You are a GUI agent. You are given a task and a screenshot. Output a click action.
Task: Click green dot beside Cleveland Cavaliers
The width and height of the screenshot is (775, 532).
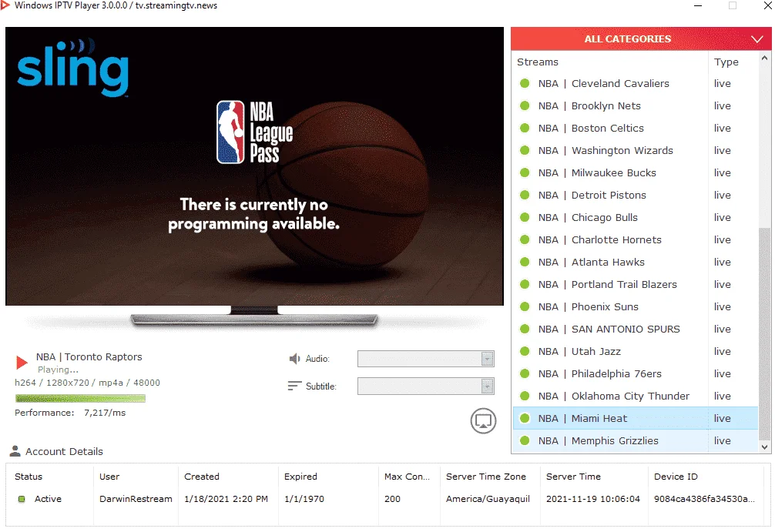coord(525,83)
